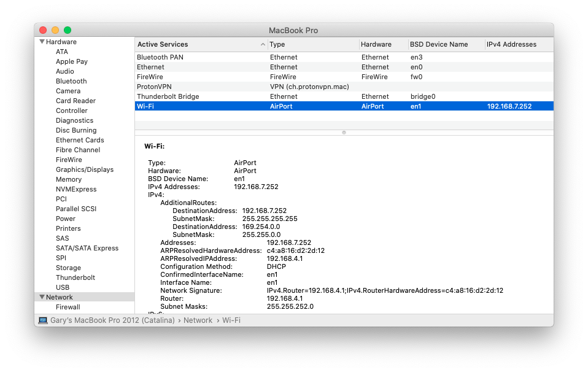
Task: Select the ProtonVPN service row
Action: click(x=344, y=87)
